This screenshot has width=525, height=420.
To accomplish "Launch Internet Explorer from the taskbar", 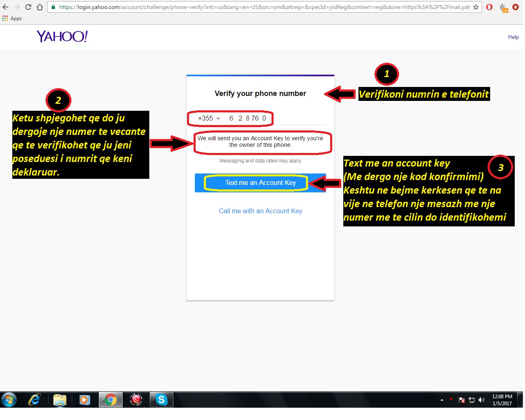I will (34, 399).
